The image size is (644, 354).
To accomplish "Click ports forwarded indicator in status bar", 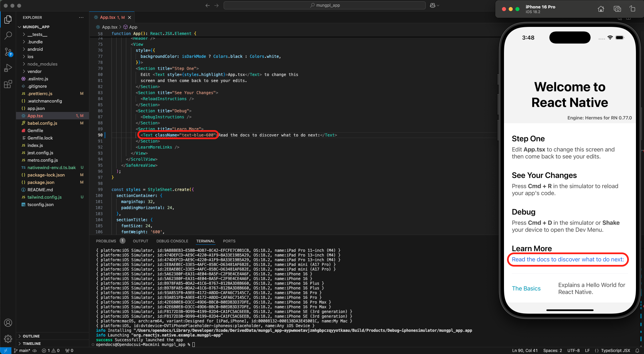I will coord(70,351).
